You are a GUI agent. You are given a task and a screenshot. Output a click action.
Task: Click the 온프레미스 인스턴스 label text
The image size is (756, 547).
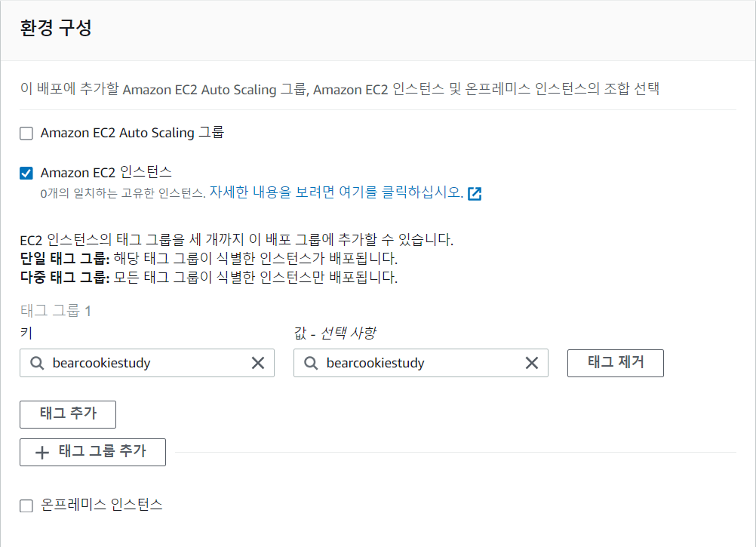pos(101,505)
